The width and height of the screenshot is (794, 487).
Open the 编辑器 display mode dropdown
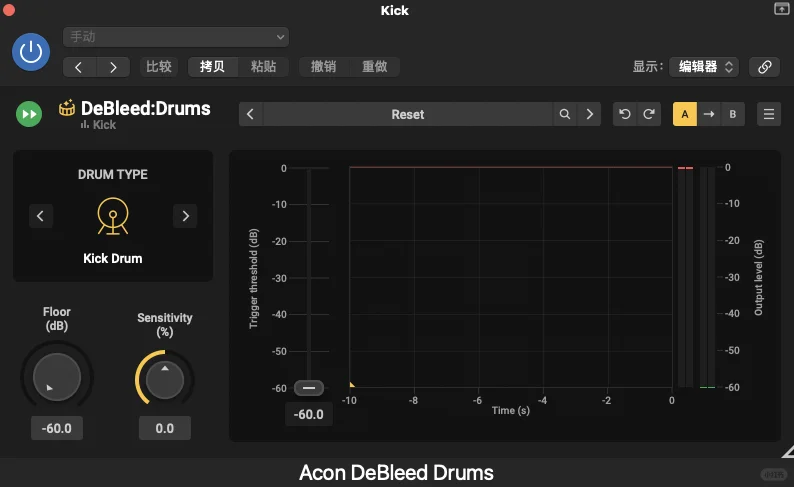(x=704, y=67)
